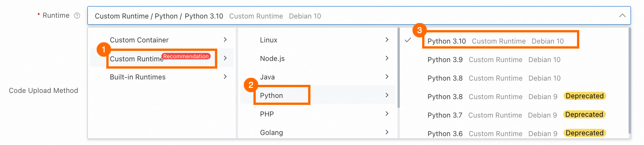The width and height of the screenshot is (644, 145).
Task: Expand the Built-in Runtimes arrow
Action: pos(225,77)
